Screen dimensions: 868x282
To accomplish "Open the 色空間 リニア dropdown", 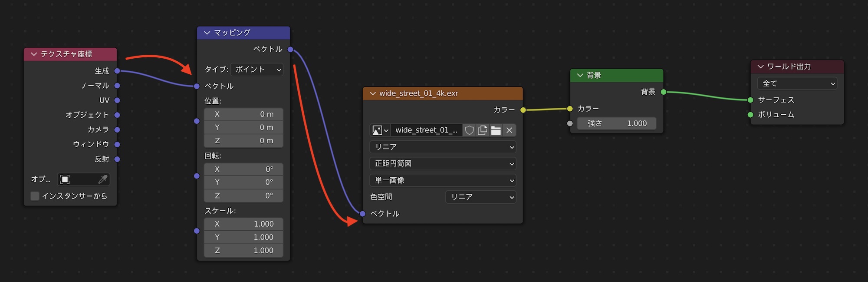I will pyautogui.click(x=481, y=197).
